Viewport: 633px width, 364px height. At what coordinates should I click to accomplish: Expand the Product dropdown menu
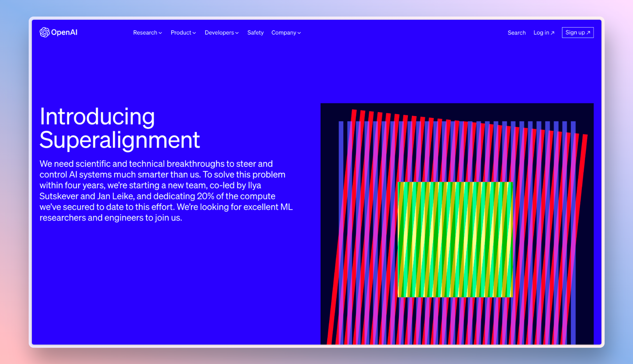pyautogui.click(x=183, y=33)
